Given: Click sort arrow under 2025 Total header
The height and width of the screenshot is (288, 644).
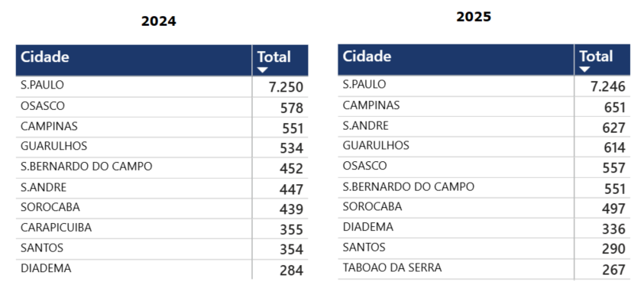Looking at the screenshot, I should [x=584, y=69].
